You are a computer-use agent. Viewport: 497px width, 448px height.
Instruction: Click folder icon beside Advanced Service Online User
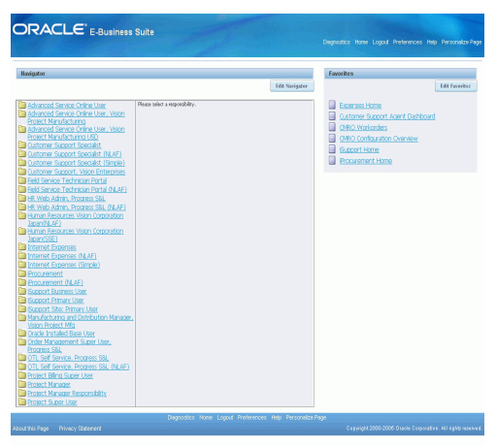point(22,105)
